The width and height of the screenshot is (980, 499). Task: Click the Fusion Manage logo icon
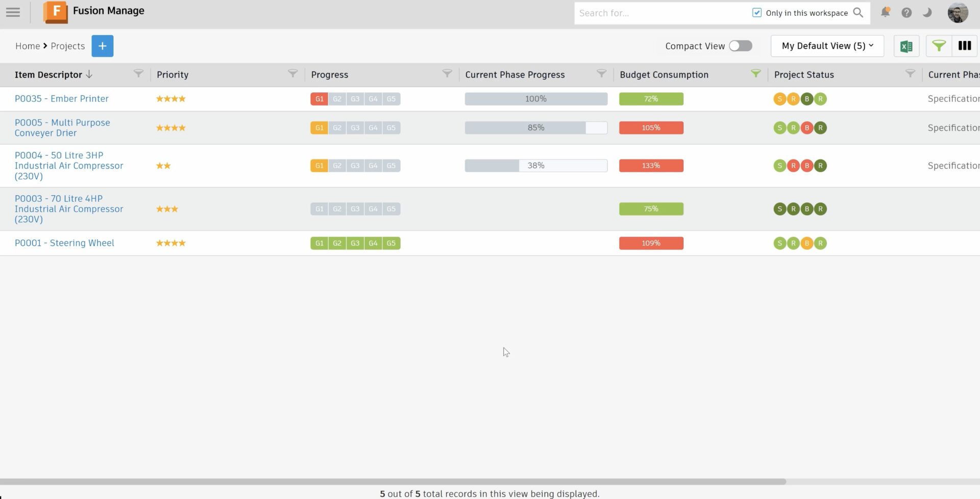point(56,12)
